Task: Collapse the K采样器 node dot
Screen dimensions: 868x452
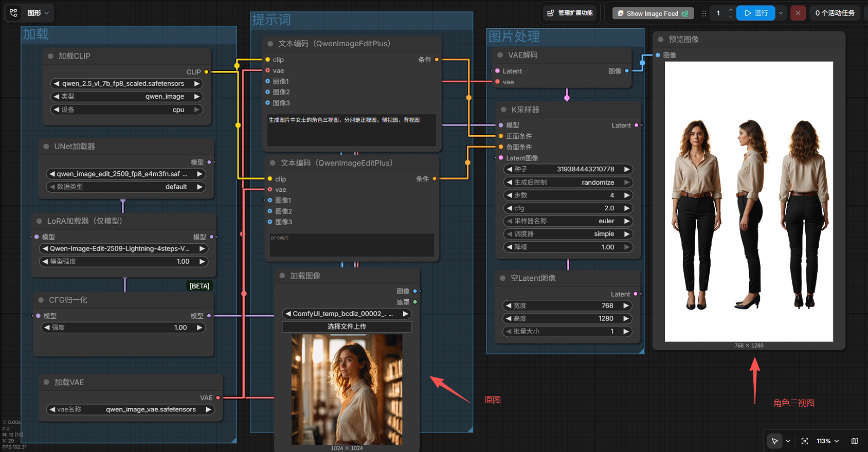Action: click(503, 110)
